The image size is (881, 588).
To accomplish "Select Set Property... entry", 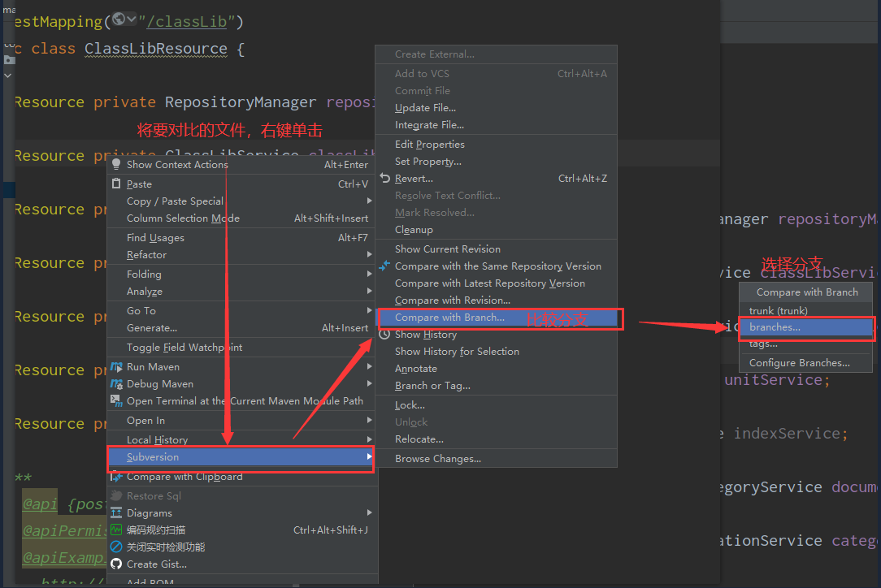I will point(496,161).
